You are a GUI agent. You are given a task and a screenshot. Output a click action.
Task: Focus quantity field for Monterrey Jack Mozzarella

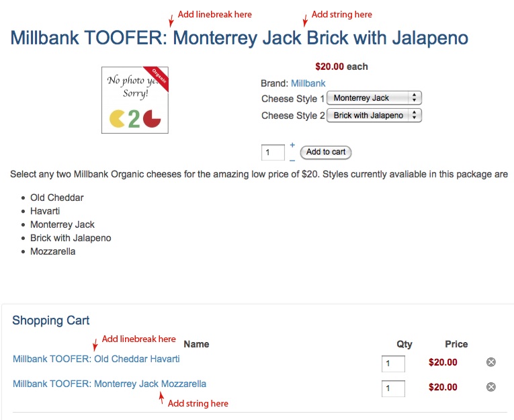(393, 388)
